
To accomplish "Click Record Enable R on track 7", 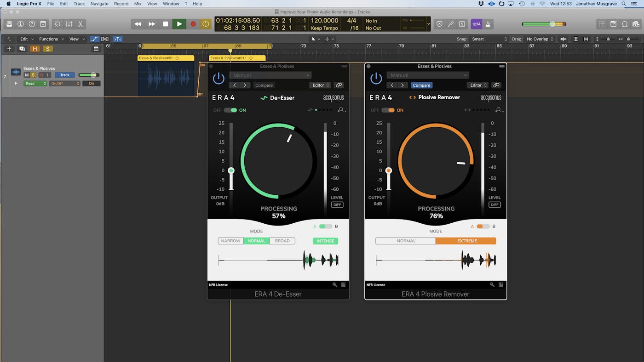I will 41,75.
